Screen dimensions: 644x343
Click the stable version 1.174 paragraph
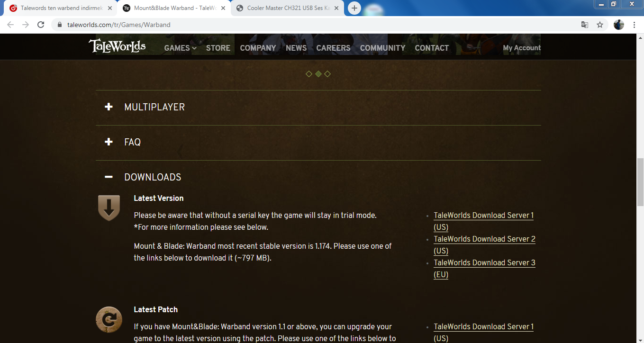point(263,252)
